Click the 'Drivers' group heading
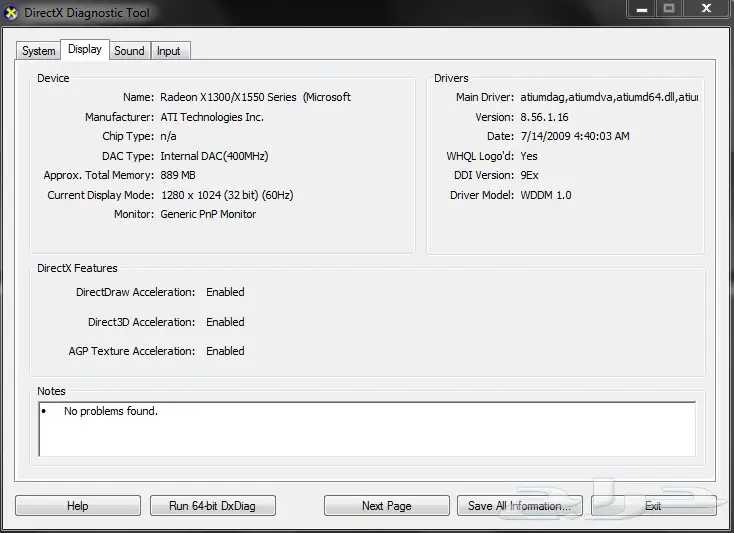 point(451,78)
